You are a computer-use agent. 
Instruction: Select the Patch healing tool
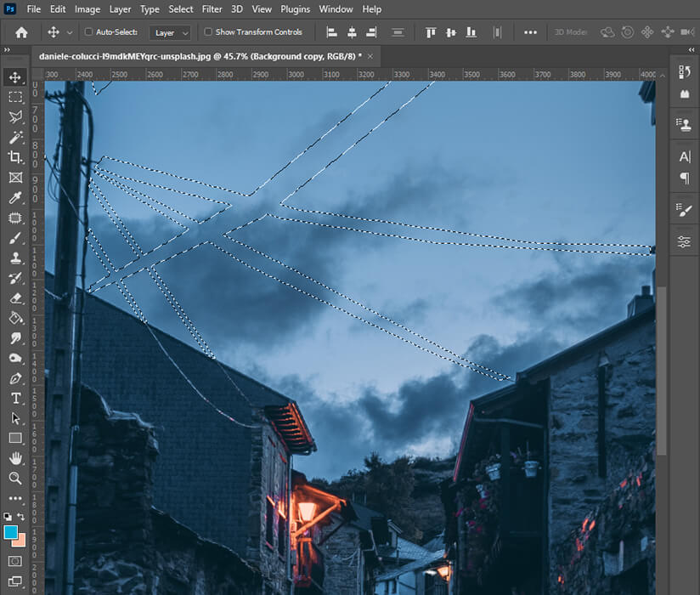(x=15, y=218)
